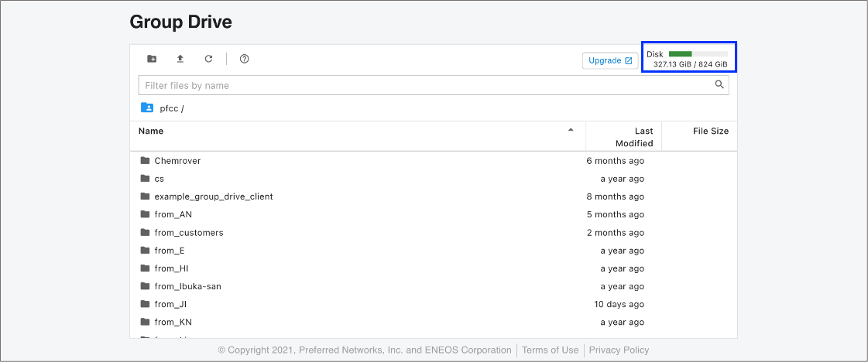This screenshot has height=362, width=868.
Task: Open the from_JI folder
Action: (x=170, y=304)
